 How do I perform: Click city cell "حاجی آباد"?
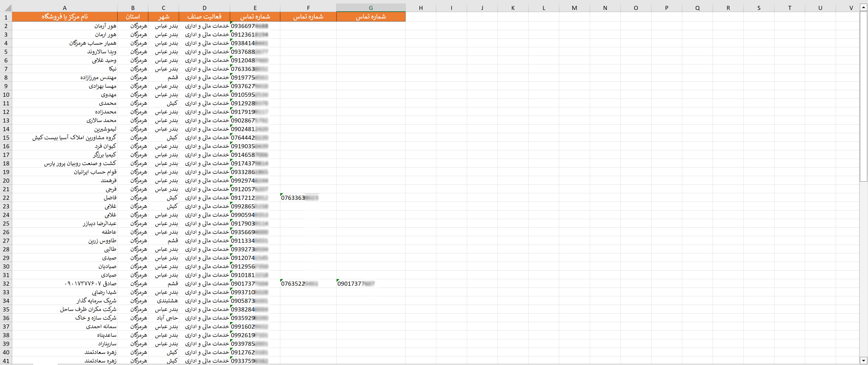[163, 318]
